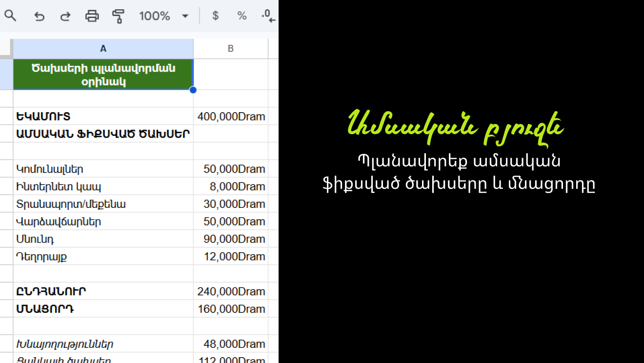Open the zoom level dropdown
Viewport: 644px width, 363px height.
coord(184,16)
